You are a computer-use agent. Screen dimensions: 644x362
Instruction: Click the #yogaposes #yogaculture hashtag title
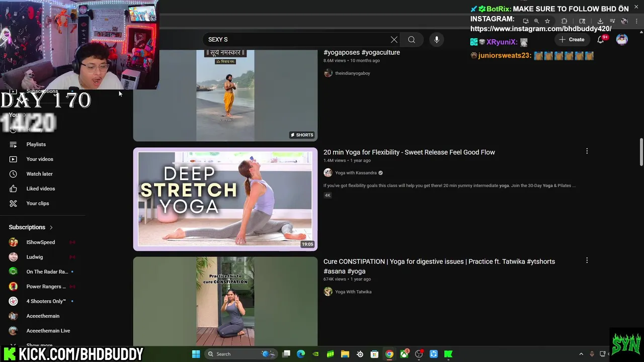[362, 52]
